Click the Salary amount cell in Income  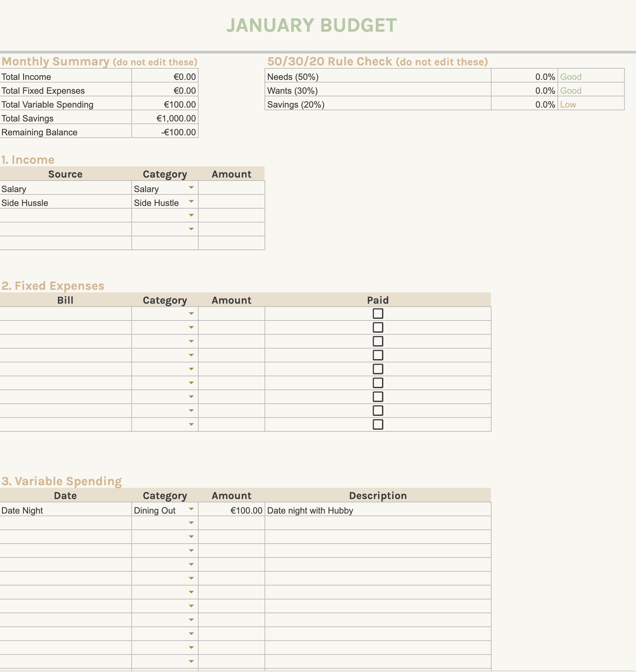[x=231, y=187]
